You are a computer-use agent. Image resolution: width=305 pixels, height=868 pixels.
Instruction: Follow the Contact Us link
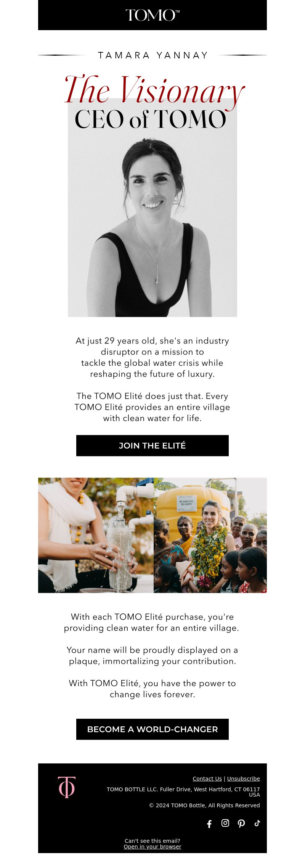[x=207, y=779]
